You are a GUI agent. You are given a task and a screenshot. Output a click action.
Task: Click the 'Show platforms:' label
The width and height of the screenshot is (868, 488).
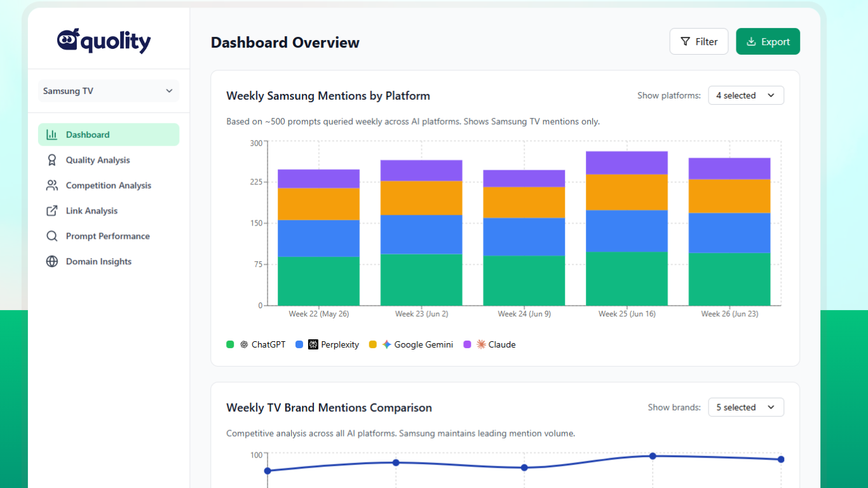click(x=669, y=96)
